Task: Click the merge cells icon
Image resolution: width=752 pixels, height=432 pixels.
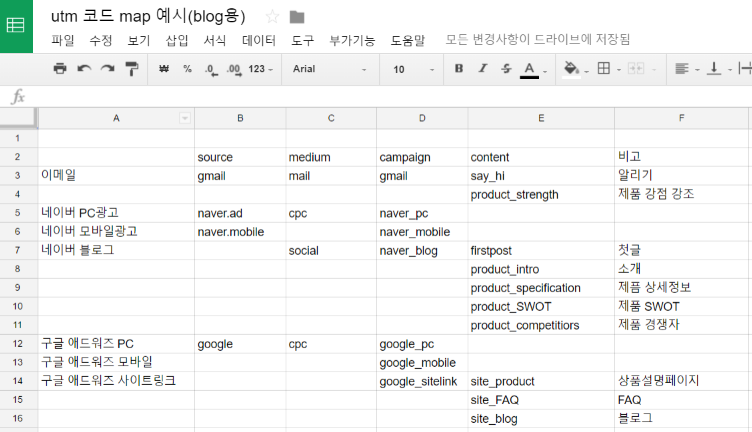Action: click(635, 69)
